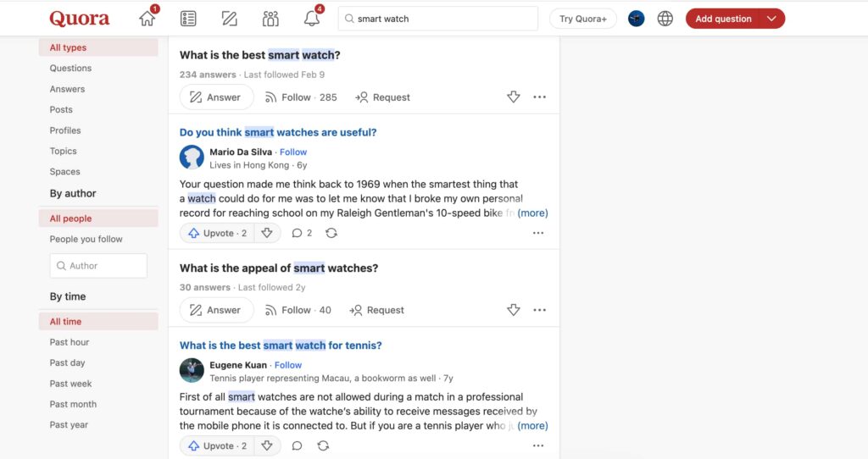Open the Quora home icon
868x459 pixels.
pyautogui.click(x=147, y=19)
